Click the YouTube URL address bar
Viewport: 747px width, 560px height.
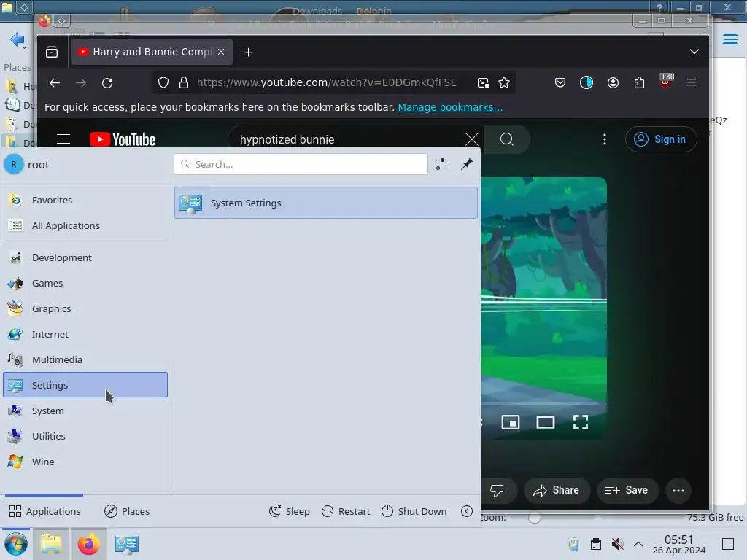(327, 82)
